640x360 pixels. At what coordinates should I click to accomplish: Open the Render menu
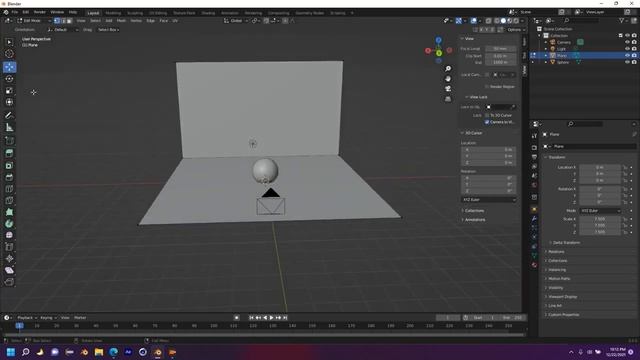pyautogui.click(x=40, y=12)
